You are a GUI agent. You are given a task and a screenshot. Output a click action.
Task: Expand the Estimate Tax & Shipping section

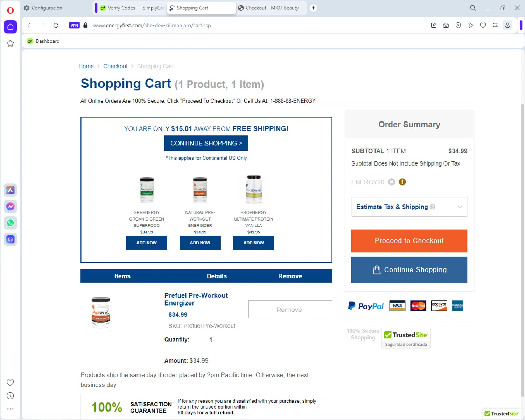pos(460,207)
